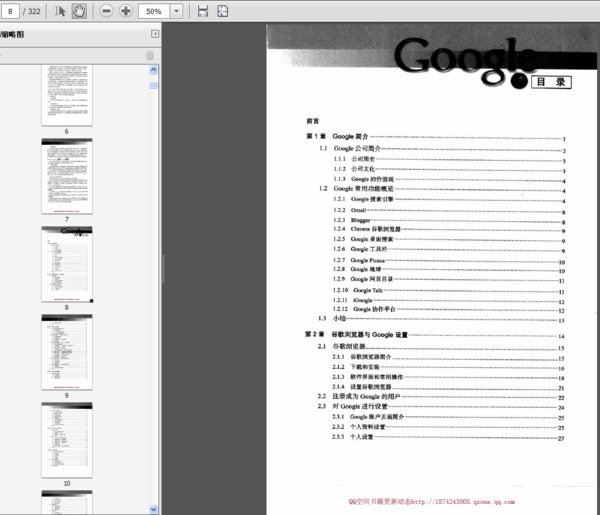The height and width of the screenshot is (515, 600).
Task: Click the '1.2.10 Google Talk' entry
Action: tap(449, 290)
